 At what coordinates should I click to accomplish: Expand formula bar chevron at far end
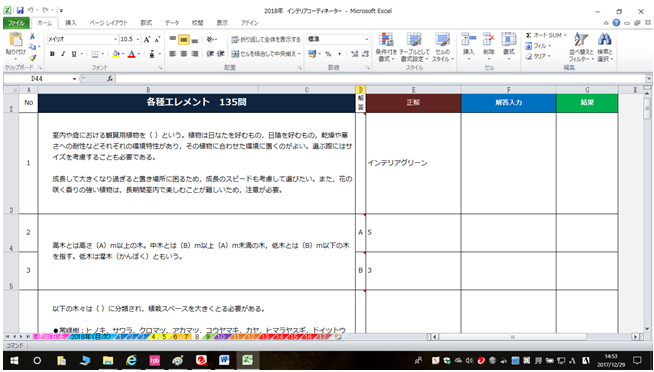point(649,78)
